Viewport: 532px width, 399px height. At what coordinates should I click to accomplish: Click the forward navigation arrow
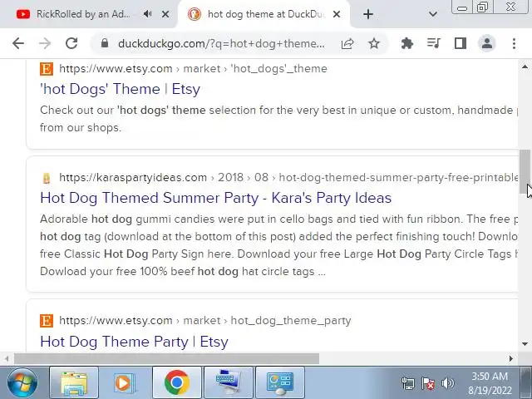click(45, 43)
